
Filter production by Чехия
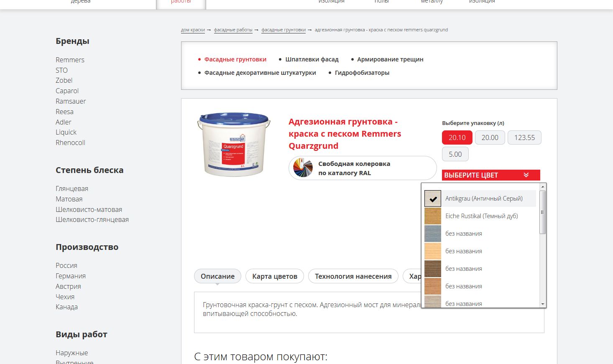click(x=65, y=297)
